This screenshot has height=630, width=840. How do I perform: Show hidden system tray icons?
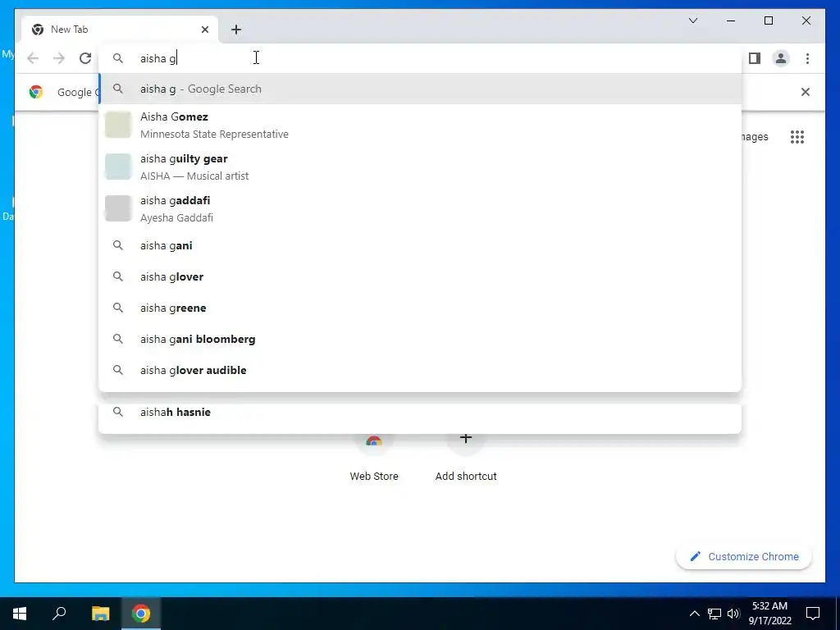pos(694,614)
